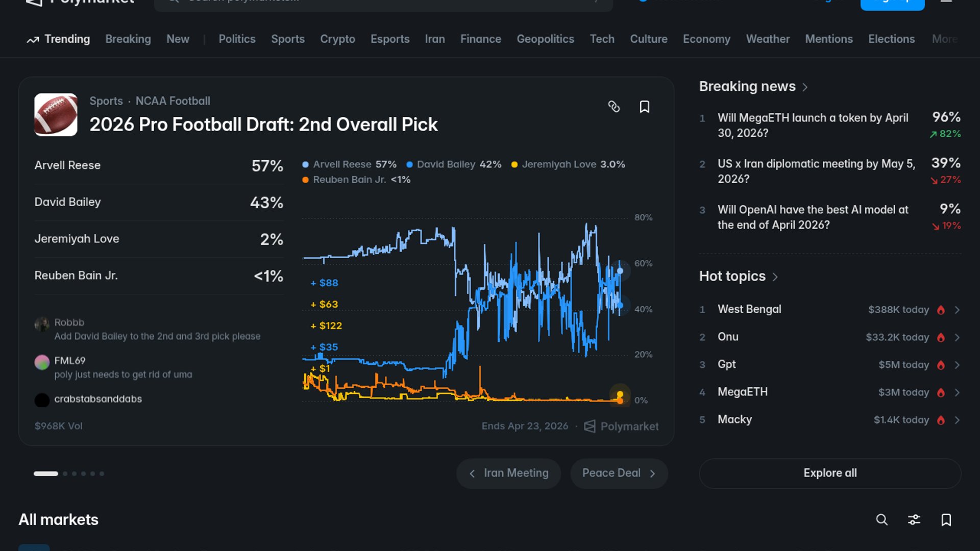Click flame icon next to West Bengal
The image size is (980, 551).
[x=941, y=310]
